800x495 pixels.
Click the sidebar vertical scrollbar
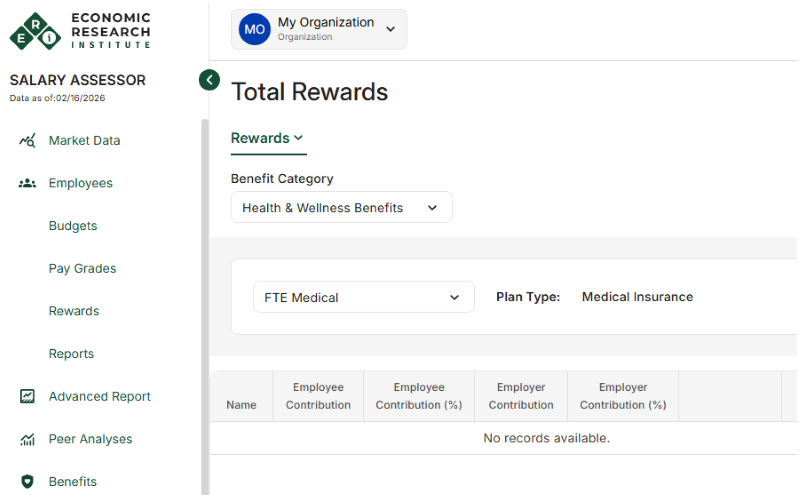205,306
